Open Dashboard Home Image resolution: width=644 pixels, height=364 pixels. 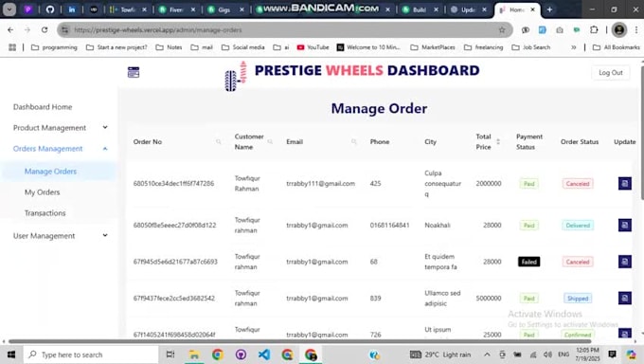click(x=43, y=107)
